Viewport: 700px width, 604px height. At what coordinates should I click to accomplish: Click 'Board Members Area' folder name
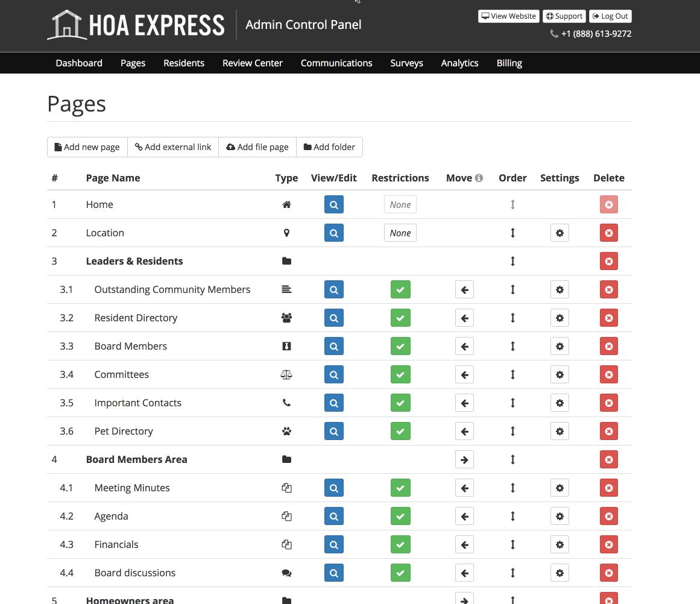[x=137, y=459]
